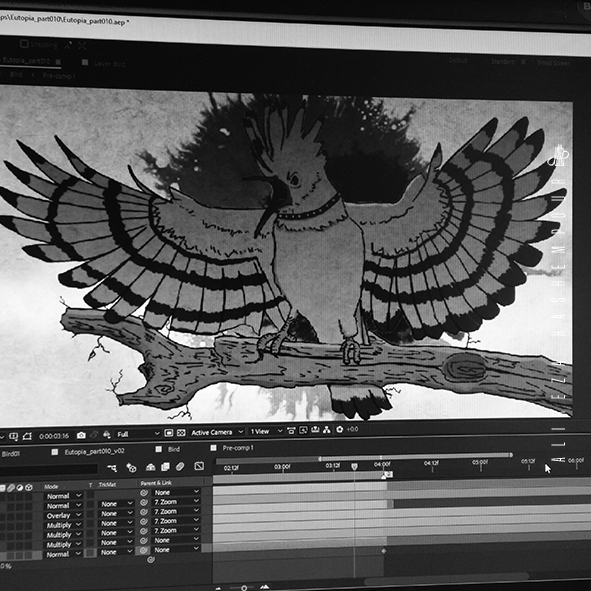Click the Hide Shy Layers icon
This screenshot has width=591, height=591.
click(x=151, y=467)
